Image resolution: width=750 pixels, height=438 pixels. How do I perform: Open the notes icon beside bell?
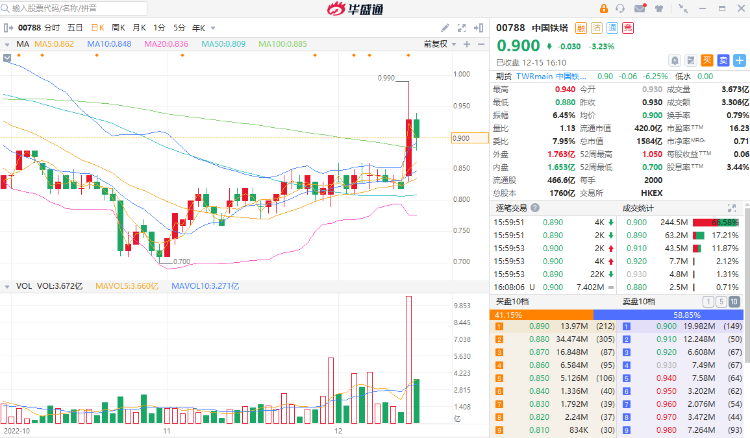[691, 61]
